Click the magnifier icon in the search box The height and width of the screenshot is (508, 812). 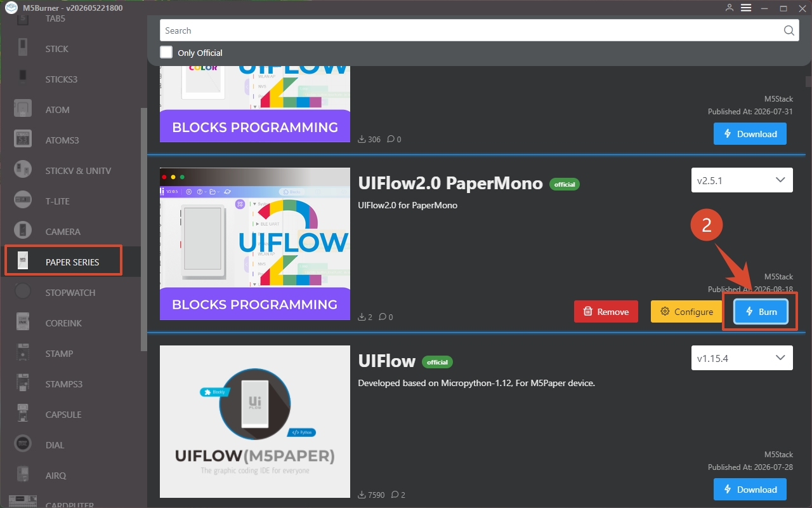789,30
